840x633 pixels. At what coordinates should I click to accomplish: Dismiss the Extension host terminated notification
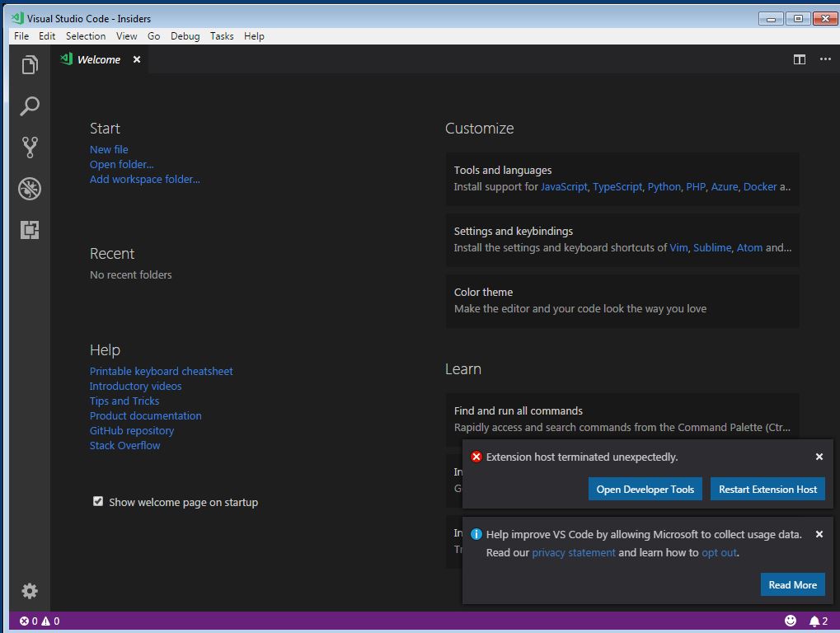click(819, 457)
